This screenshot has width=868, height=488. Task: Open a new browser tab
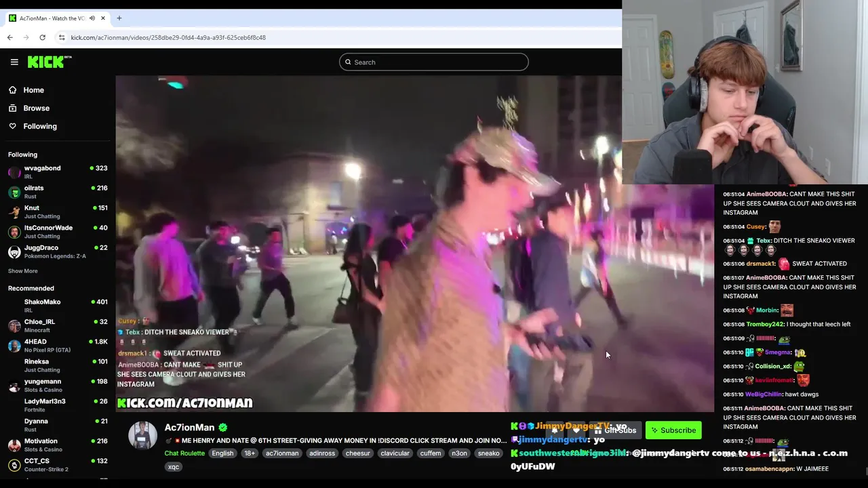[119, 18]
